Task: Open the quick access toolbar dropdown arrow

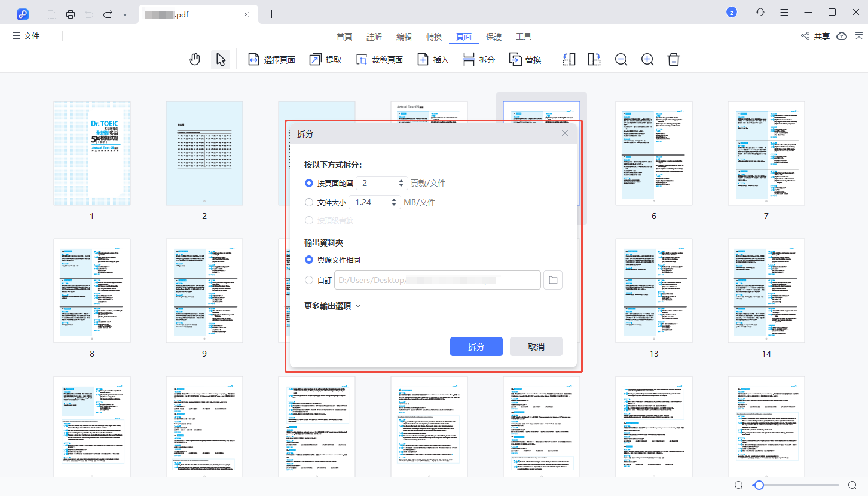Action: coord(124,14)
